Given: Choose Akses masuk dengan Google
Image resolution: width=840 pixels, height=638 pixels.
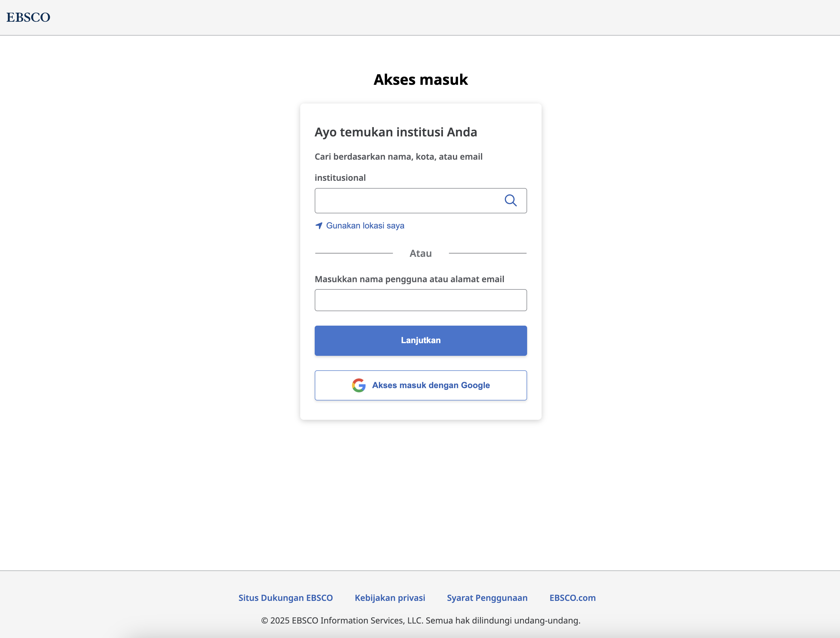Looking at the screenshot, I should pyautogui.click(x=431, y=385).
